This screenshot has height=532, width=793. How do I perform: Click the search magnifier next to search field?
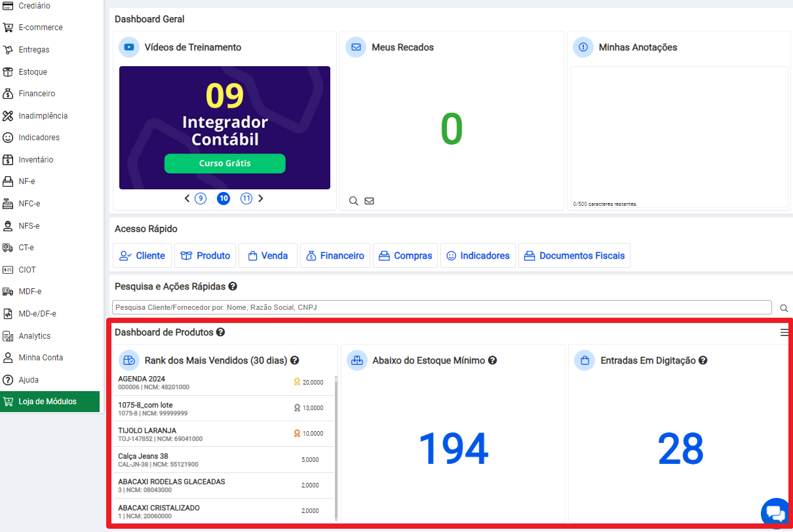coord(784,308)
